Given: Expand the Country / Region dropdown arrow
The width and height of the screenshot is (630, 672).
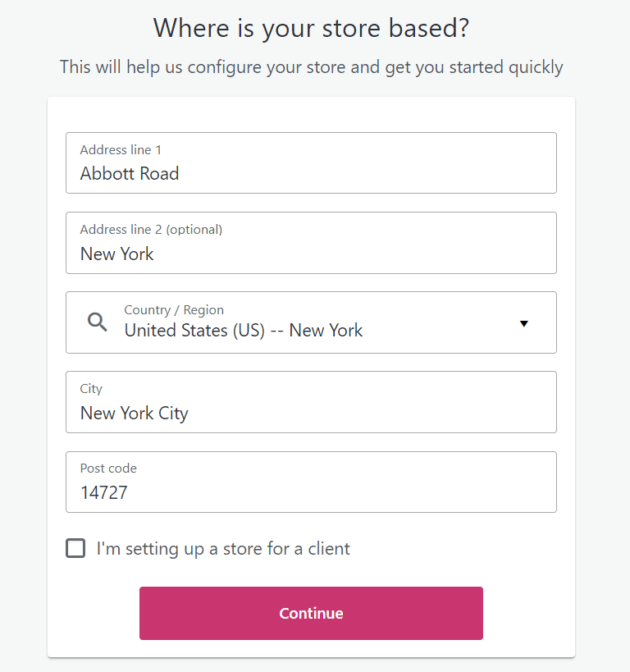Looking at the screenshot, I should (523, 323).
